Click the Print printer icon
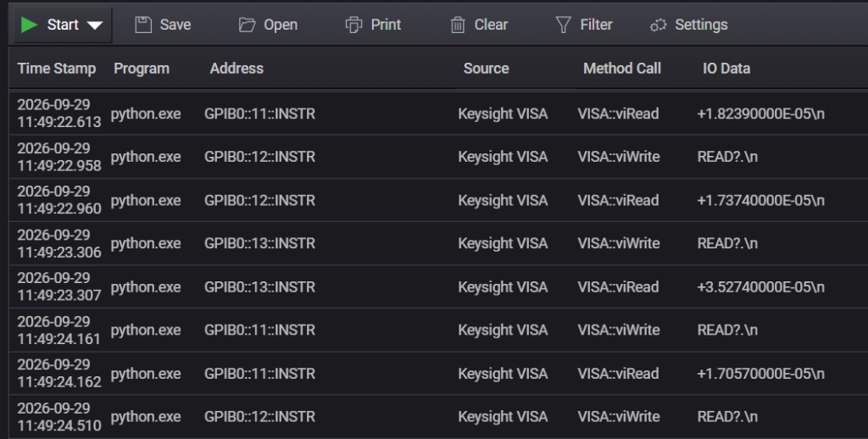This screenshot has height=439, width=868. (353, 25)
